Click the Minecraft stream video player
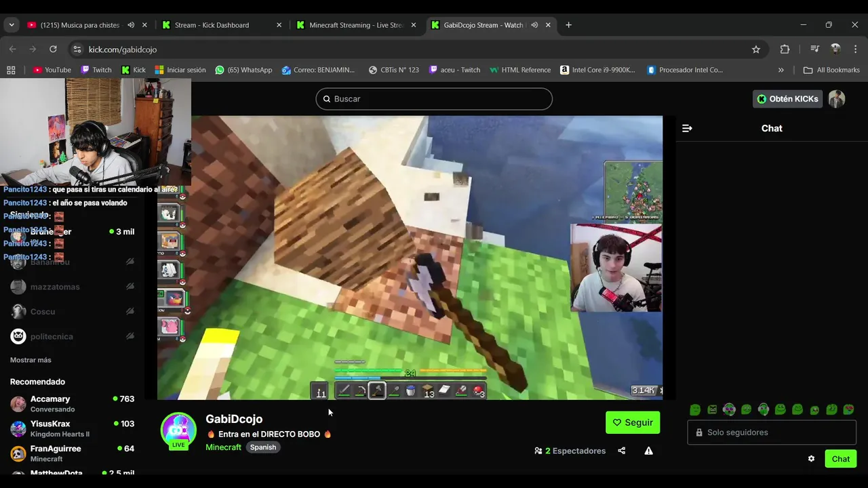This screenshot has width=868, height=488. click(x=410, y=258)
